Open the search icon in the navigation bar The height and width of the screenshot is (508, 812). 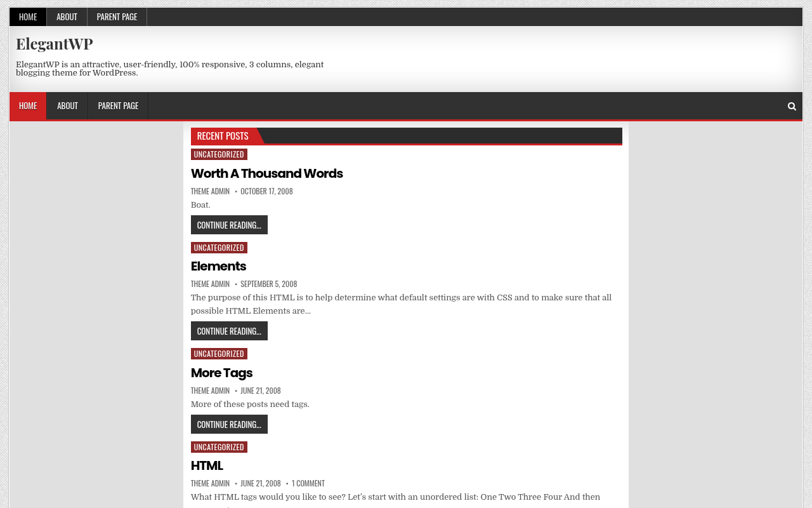tap(792, 106)
